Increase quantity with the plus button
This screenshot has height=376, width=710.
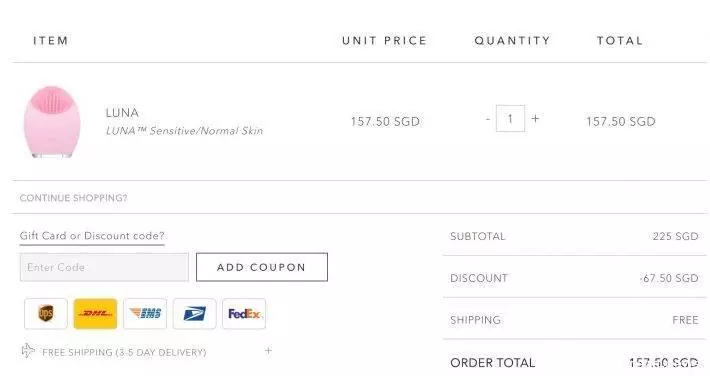click(535, 119)
